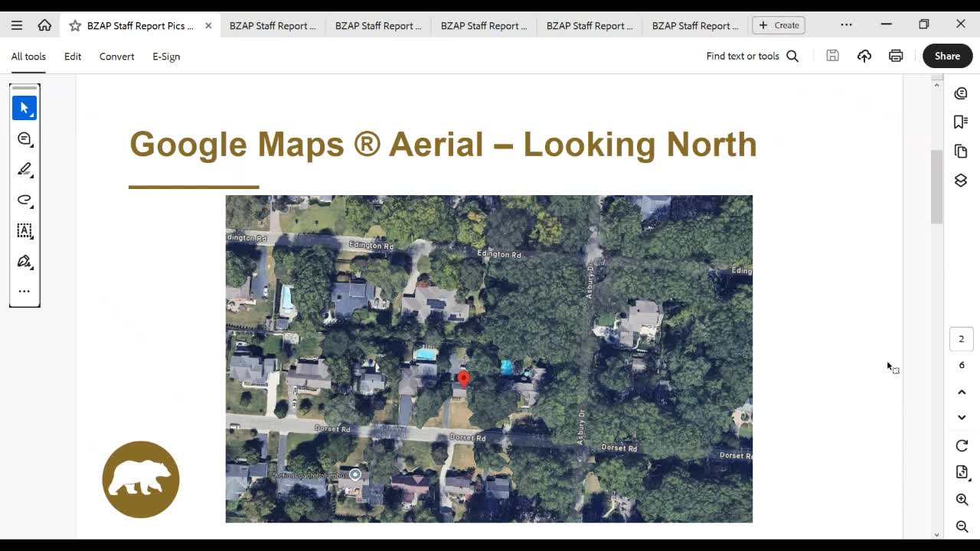Open the E-Sign menu
The height and width of the screenshot is (551, 980).
[x=166, y=57]
